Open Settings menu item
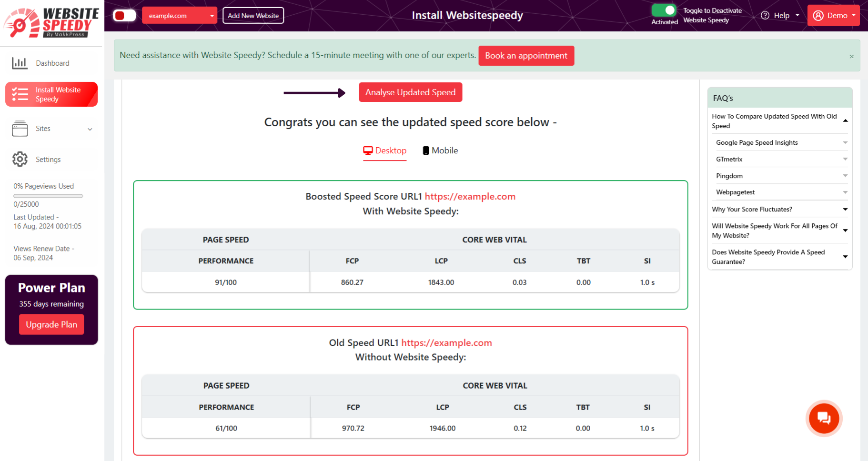This screenshot has height=461, width=868. click(x=51, y=159)
